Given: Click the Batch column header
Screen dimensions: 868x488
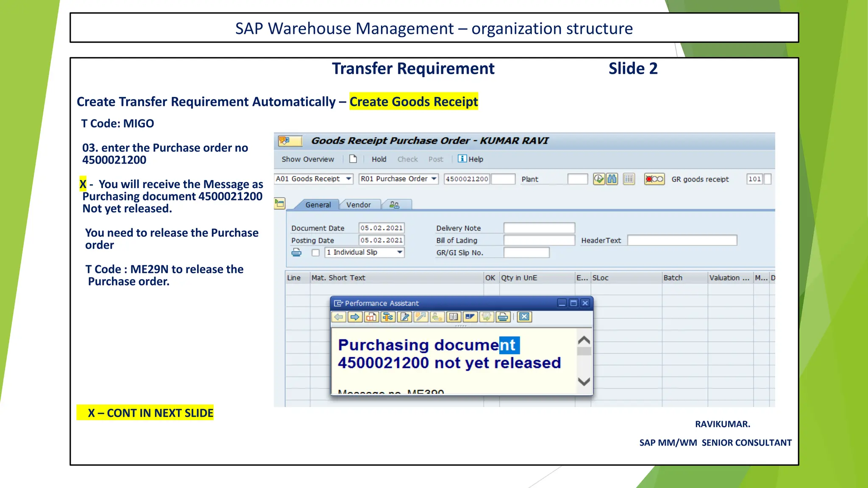Looking at the screenshot, I should point(685,278).
